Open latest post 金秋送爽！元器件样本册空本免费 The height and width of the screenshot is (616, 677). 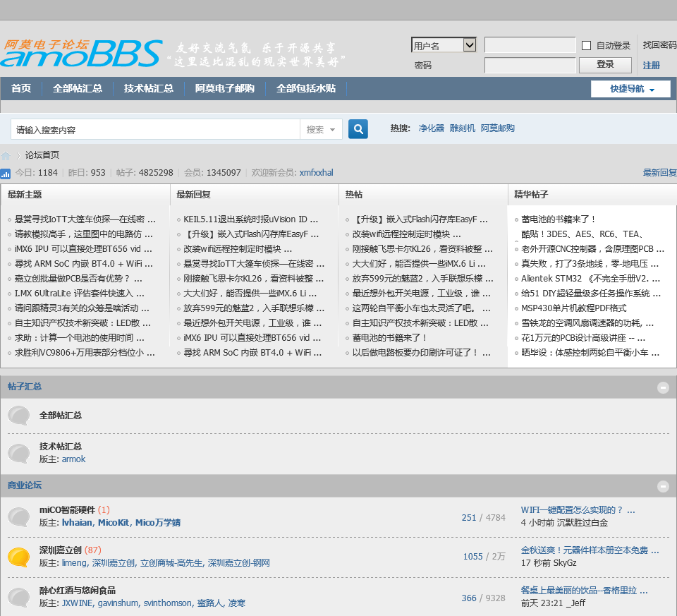pos(590,550)
